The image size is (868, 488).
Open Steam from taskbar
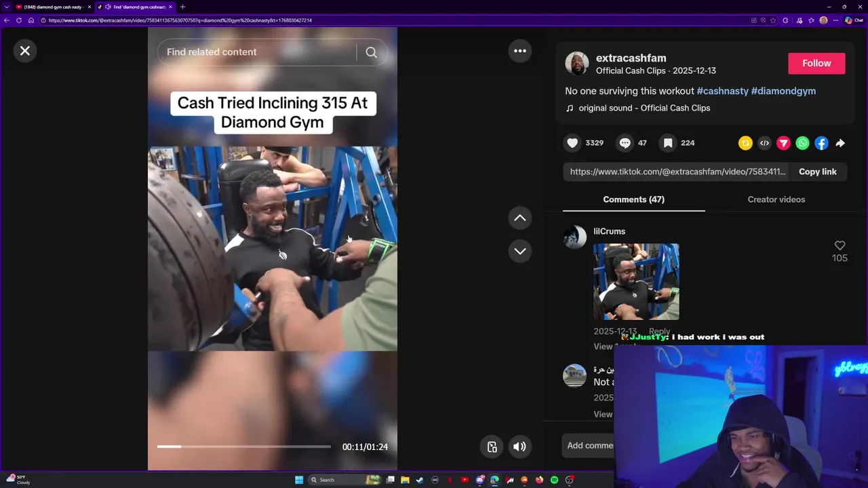click(420, 480)
